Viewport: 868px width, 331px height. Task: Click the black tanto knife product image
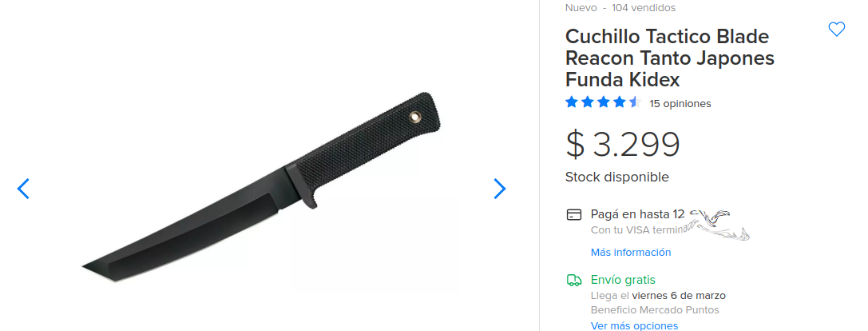(x=261, y=189)
